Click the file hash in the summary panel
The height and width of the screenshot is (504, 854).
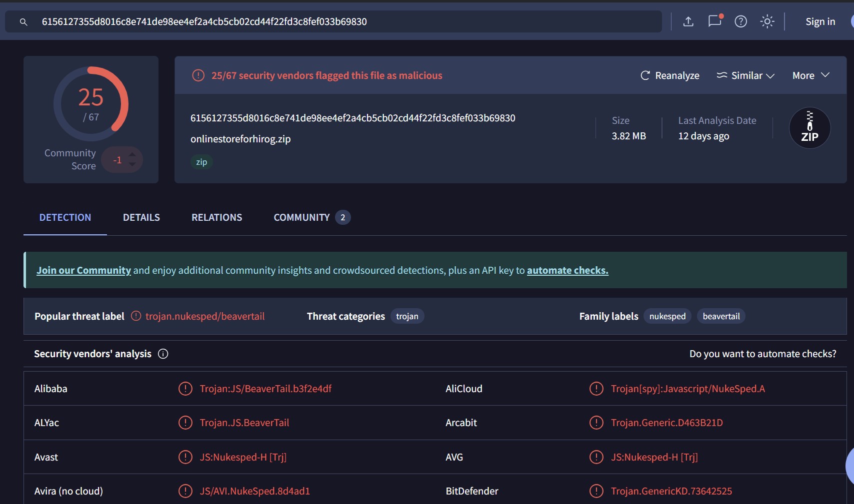(x=352, y=118)
